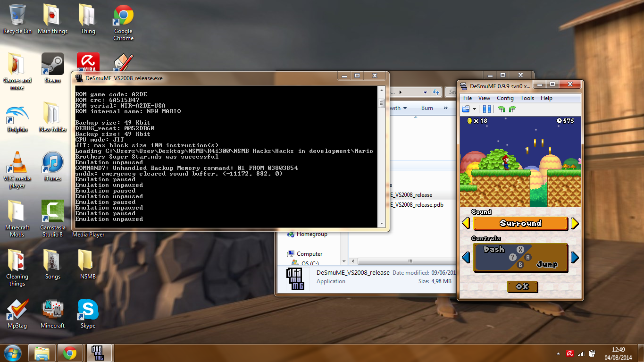Select Google Chrome desktop shortcut
644x362 pixels.
coord(123,23)
